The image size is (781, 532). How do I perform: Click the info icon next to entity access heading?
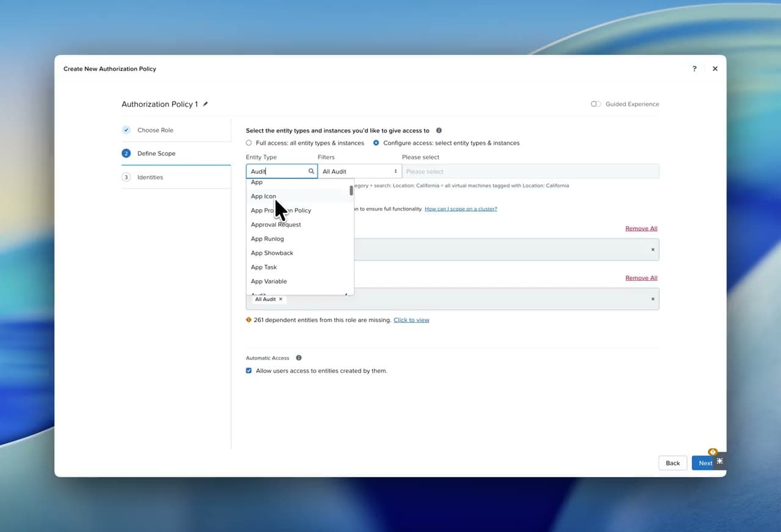pyautogui.click(x=439, y=131)
